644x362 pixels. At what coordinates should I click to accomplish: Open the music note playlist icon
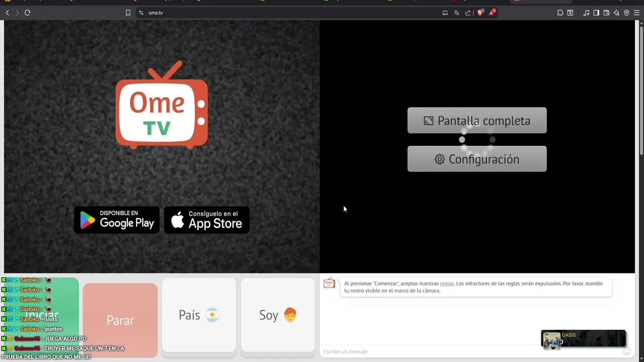click(586, 13)
